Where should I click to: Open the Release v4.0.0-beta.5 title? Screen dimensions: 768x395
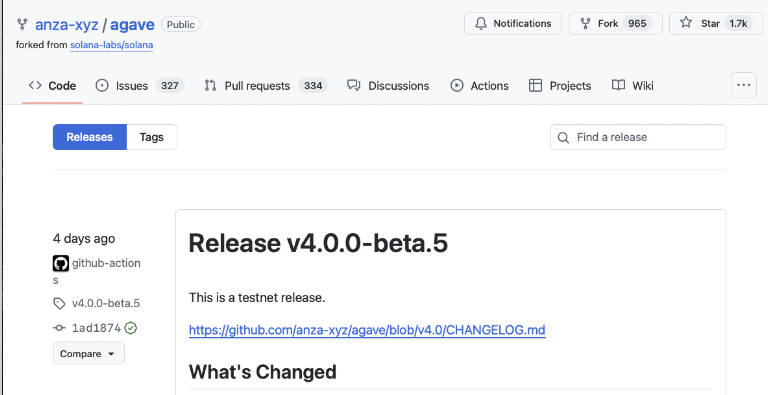(x=318, y=243)
